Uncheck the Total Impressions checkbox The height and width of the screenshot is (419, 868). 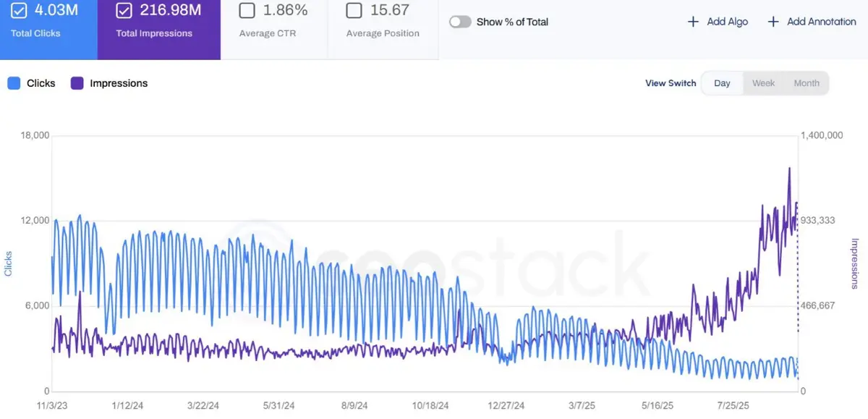click(124, 11)
